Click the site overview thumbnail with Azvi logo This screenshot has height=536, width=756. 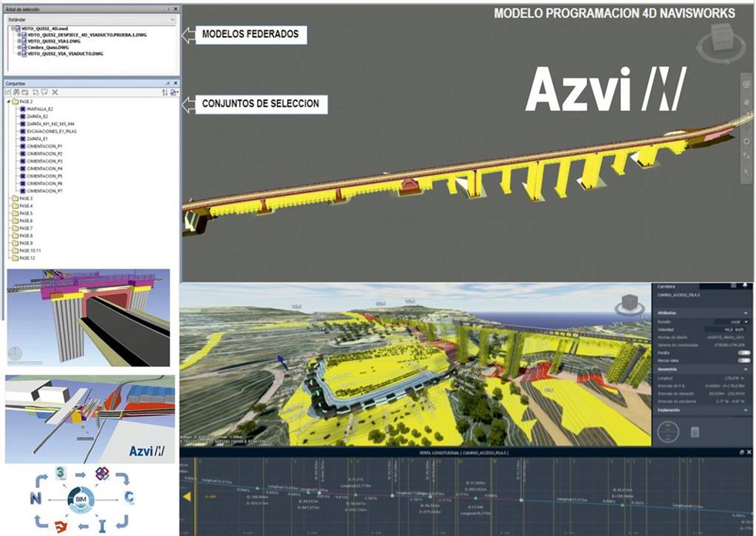click(90, 420)
